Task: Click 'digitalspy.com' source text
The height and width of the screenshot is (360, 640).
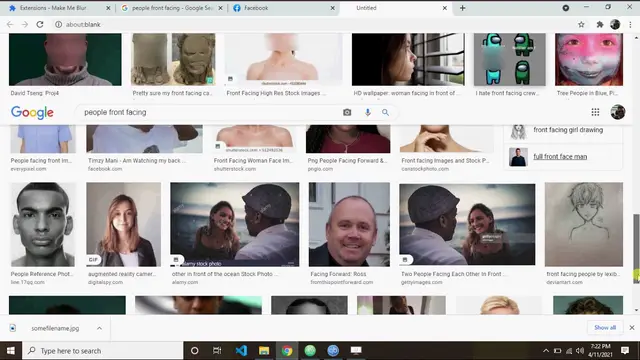Action: [105, 282]
